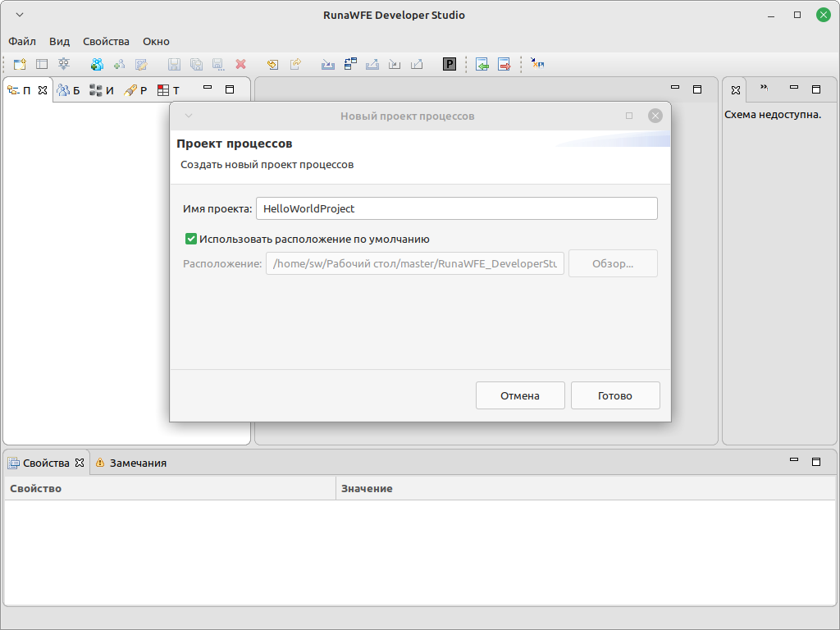
Task: Click the stacked floppies Save All icon
Action: coord(197,64)
